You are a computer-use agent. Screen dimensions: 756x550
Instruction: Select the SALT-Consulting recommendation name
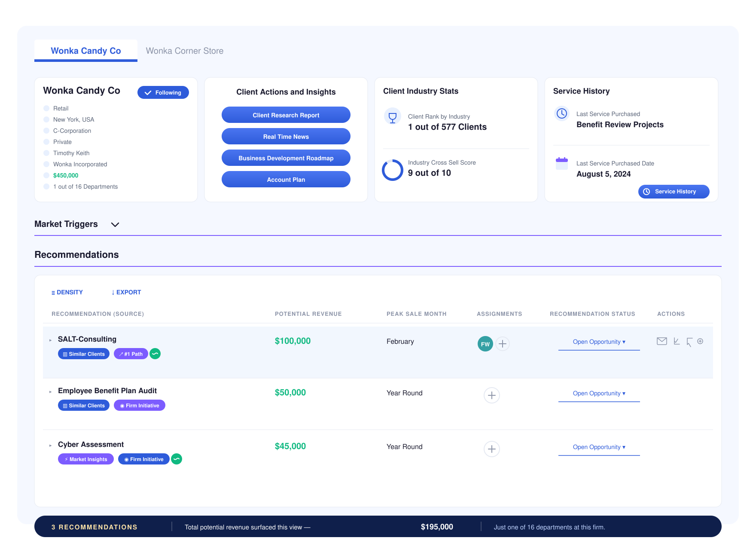pyautogui.click(x=87, y=339)
